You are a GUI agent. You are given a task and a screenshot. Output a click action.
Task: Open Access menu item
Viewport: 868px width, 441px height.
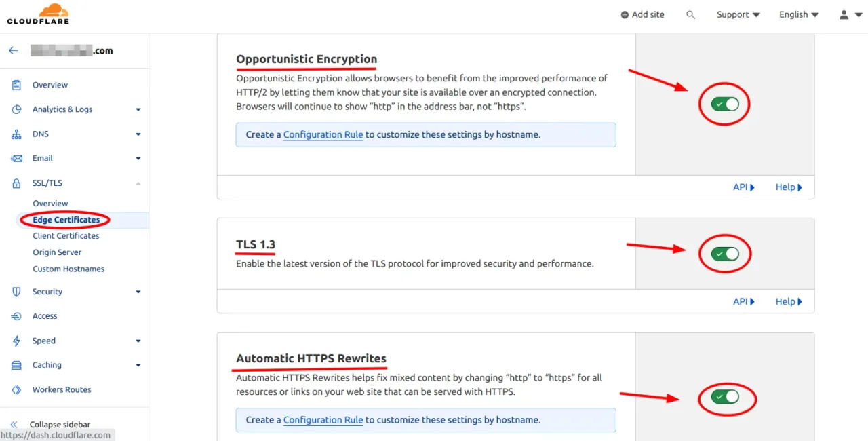[45, 316]
